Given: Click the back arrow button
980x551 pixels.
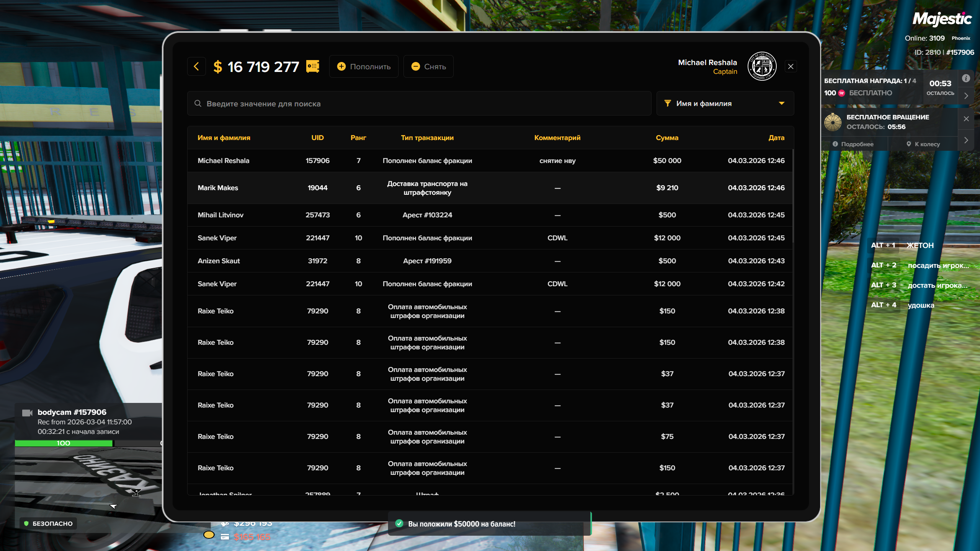Looking at the screenshot, I should pyautogui.click(x=196, y=67).
